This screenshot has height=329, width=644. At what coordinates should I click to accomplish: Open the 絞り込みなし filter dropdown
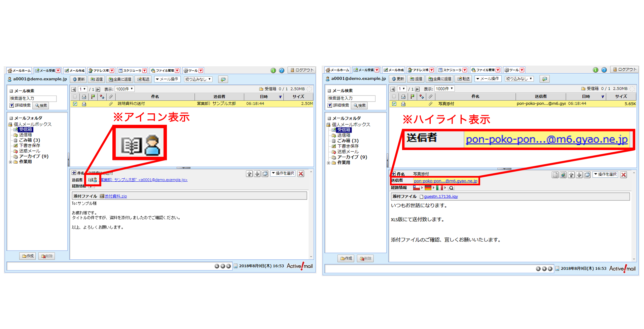198,79
